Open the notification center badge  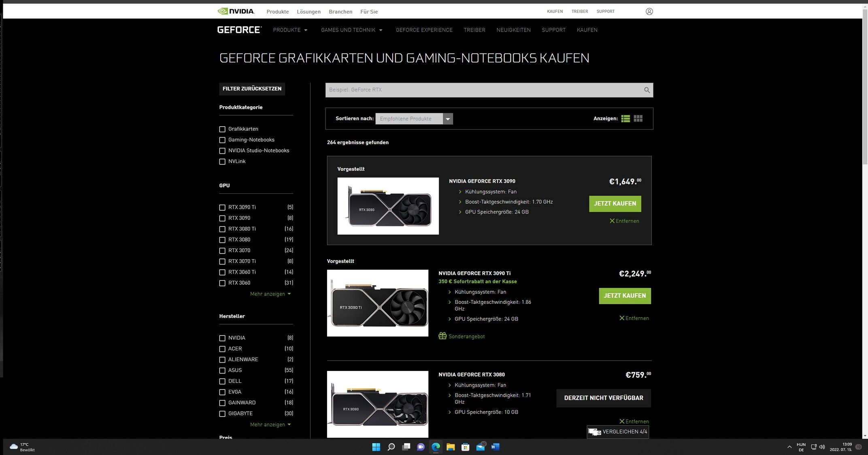pyautogui.click(x=858, y=447)
